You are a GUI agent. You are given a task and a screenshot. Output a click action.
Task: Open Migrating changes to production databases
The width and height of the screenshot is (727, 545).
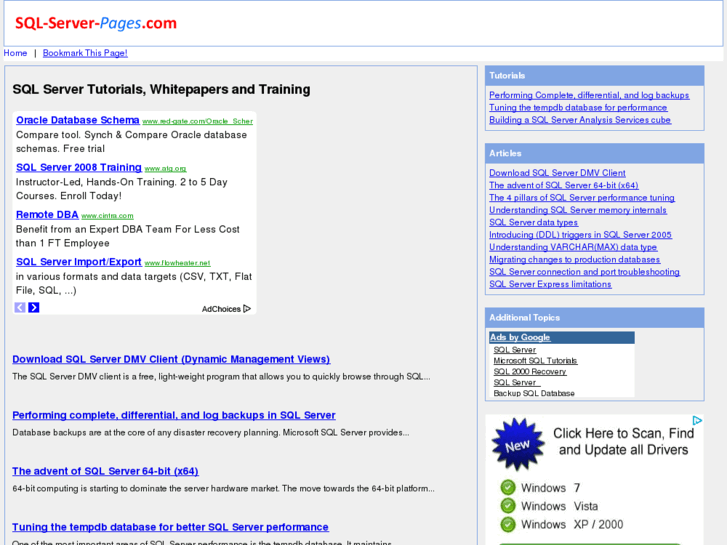click(574, 260)
